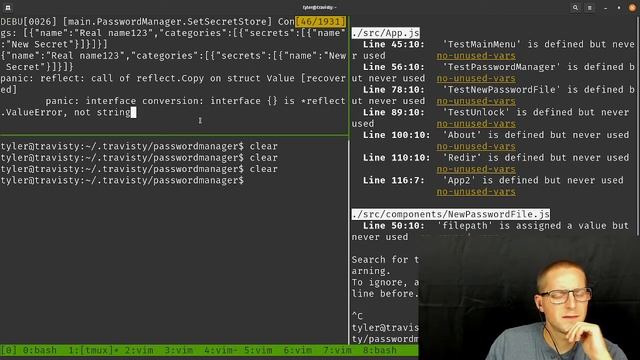Switch to tmux window 2:vim

click(x=139, y=350)
